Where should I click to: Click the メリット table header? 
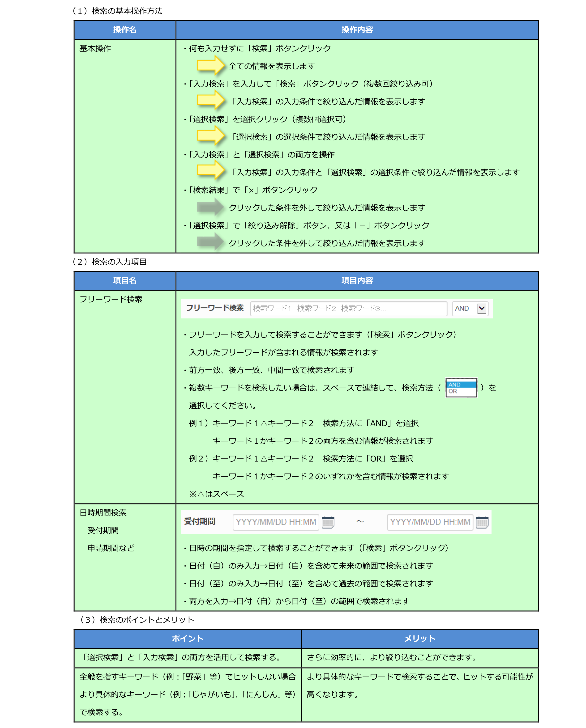pyautogui.click(x=420, y=639)
